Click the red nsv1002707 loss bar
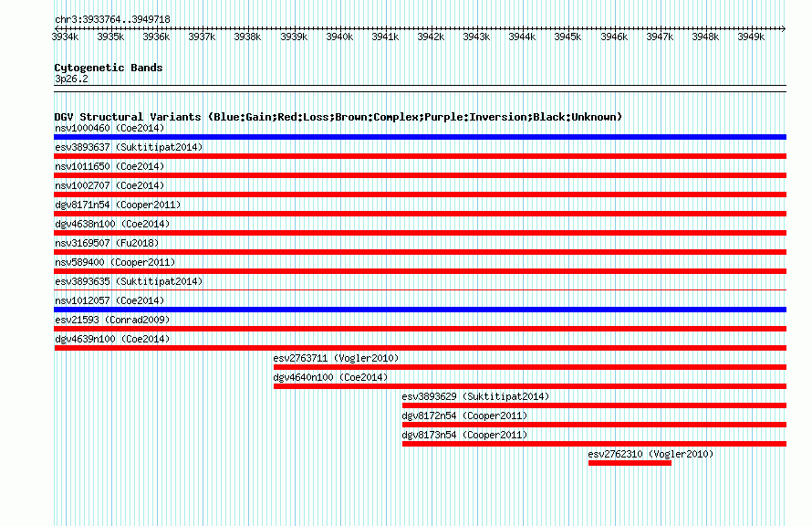812x526 pixels. tap(420, 195)
